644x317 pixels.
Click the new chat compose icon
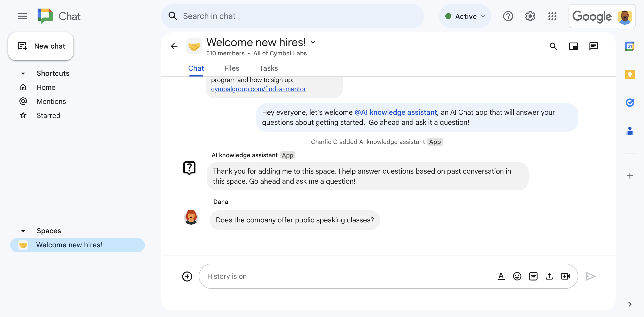(x=22, y=46)
